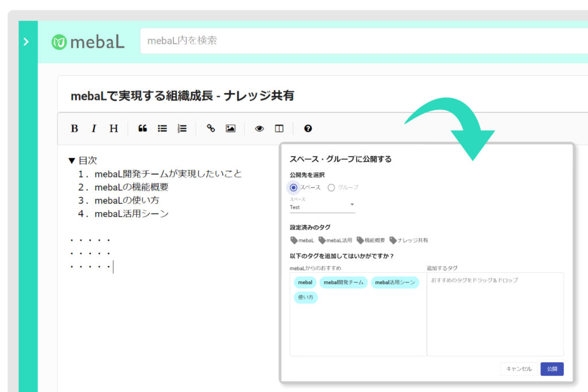This screenshot has height=392, width=588.
Task: Click the existing mebaL活用 tag
Action: (335, 240)
